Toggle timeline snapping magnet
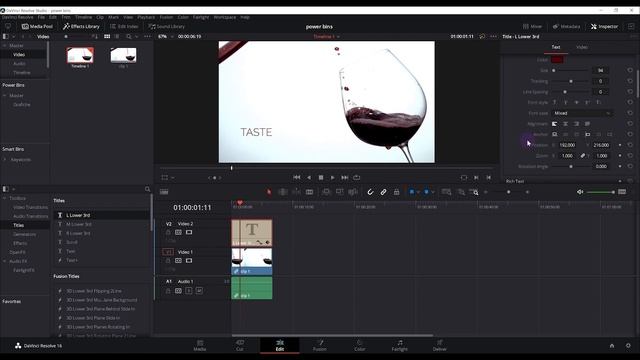This screenshot has height=360, width=640. point(370,192)
